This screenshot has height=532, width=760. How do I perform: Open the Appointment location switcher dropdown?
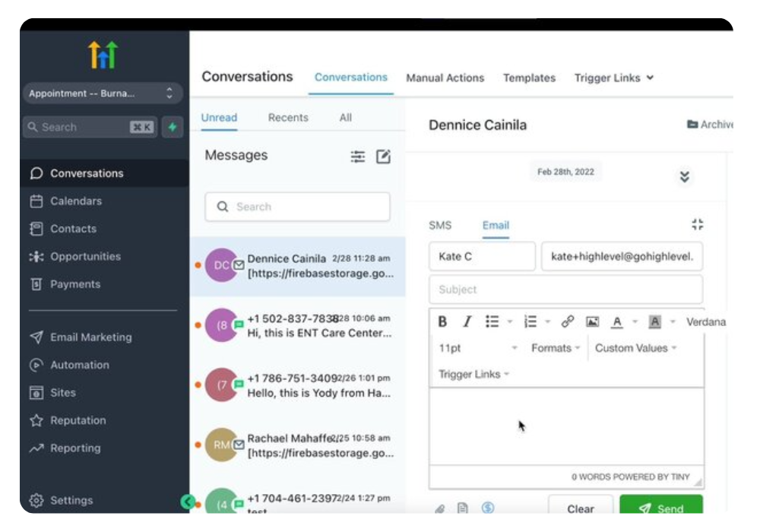tap(103, 93)
